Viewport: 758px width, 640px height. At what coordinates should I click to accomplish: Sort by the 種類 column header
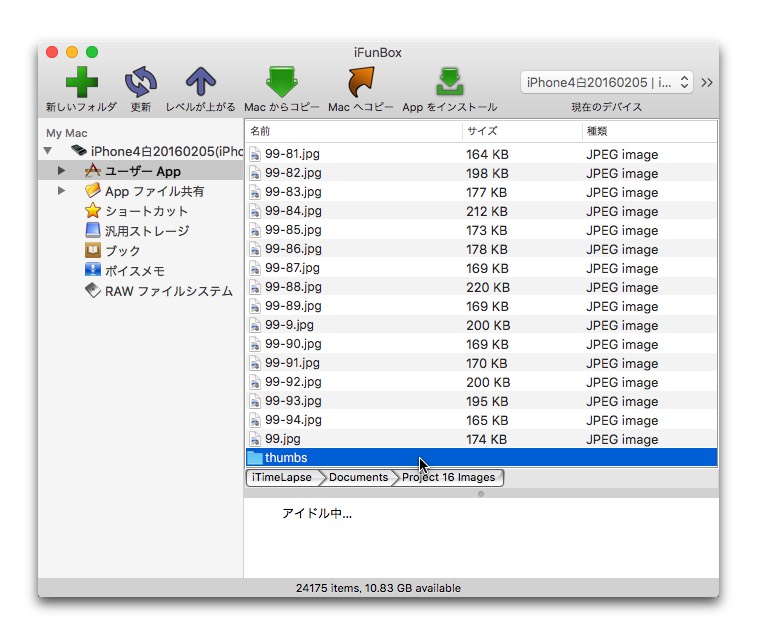point(650,131)
